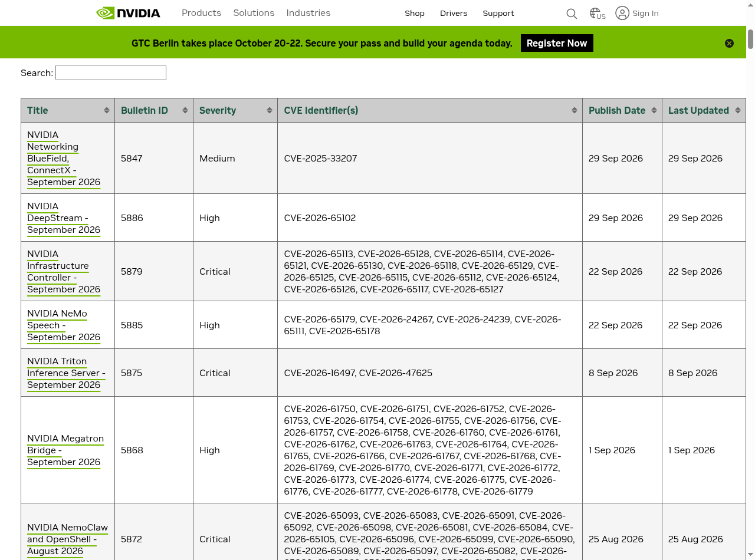Open the Drivers link
This screenshot has width=755, height=560.
coord(454,13)
